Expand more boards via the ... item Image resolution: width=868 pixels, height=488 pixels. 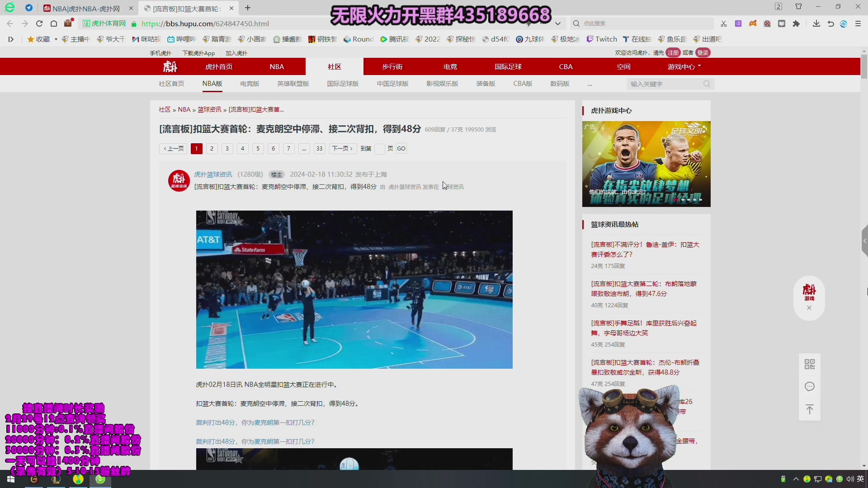point(590,84)
